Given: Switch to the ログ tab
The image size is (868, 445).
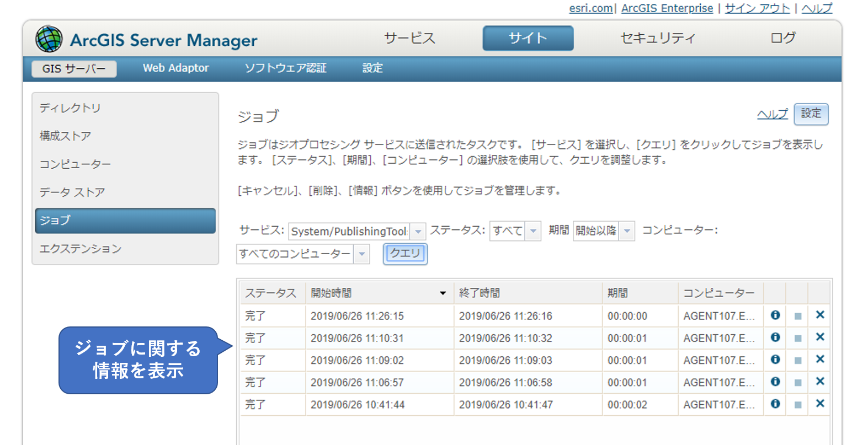Looking at the screenshot, I should pos(783,38).
